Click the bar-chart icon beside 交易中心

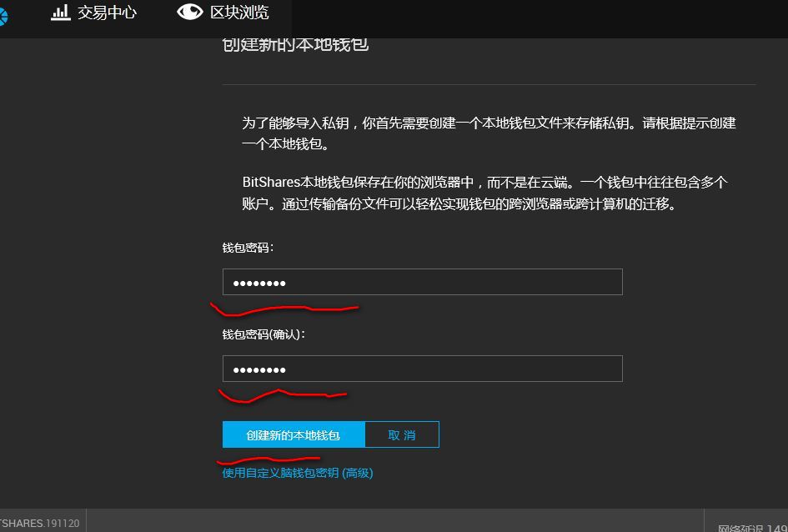60,12
